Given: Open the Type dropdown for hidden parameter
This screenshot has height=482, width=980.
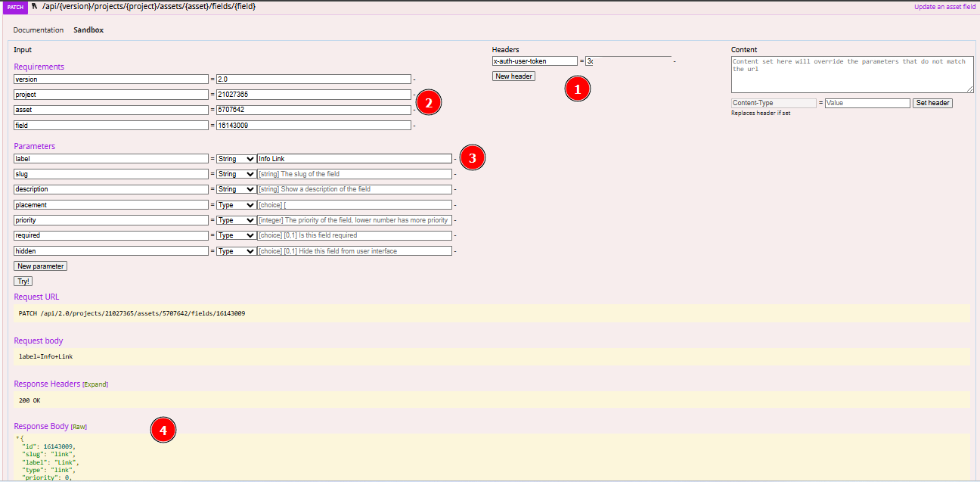Looking at the screenshot, I should (236, 251).
